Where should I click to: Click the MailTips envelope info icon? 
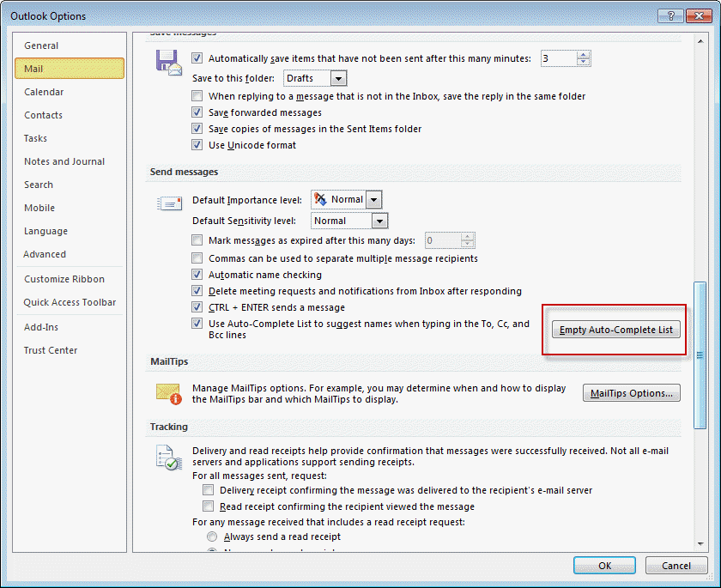tap(169, 394)
